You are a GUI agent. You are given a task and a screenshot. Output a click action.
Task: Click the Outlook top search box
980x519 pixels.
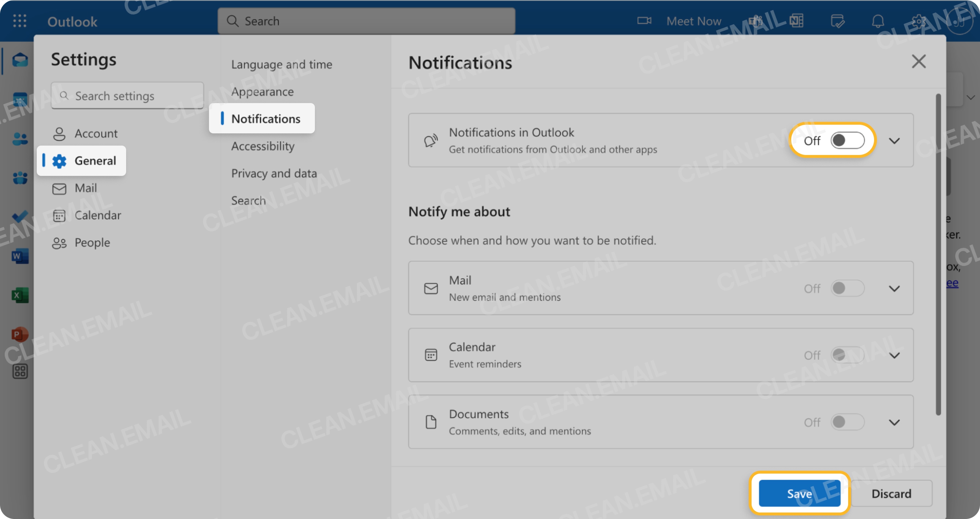tap(366, 21)
